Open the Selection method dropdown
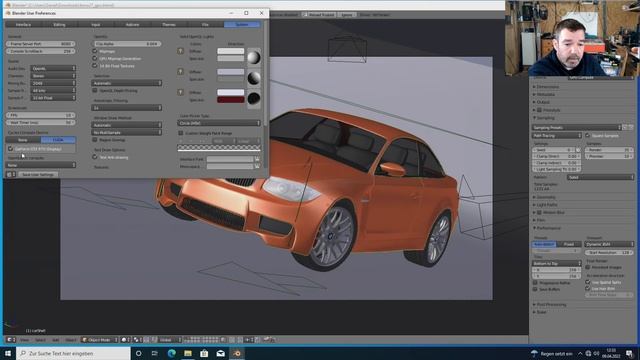This screenshot has height=360, width=640. tap(127, 83)
